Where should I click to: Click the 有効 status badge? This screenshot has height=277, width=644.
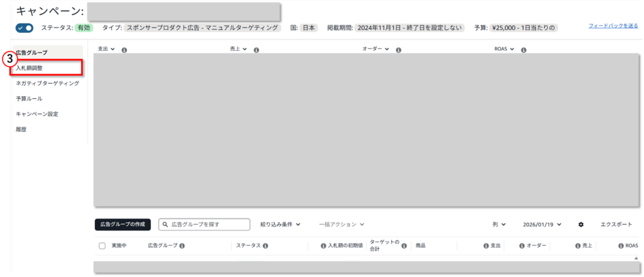pyautogui.click(x=84, y=28)
